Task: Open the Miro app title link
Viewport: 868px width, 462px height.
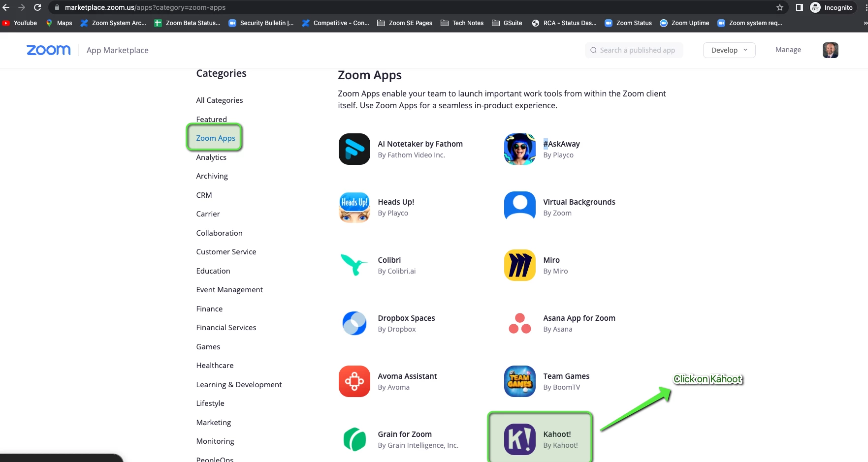Action: point(551,260)
